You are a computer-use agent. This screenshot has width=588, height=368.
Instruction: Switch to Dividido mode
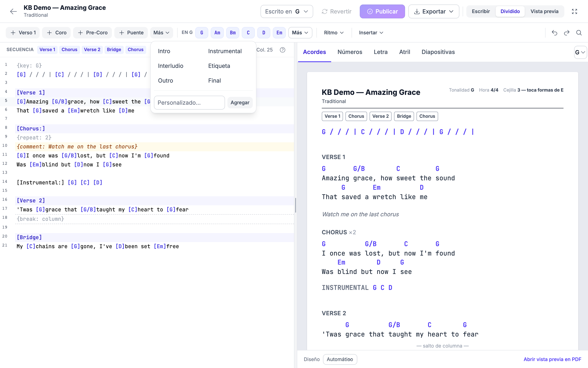[x=510, y=11]
